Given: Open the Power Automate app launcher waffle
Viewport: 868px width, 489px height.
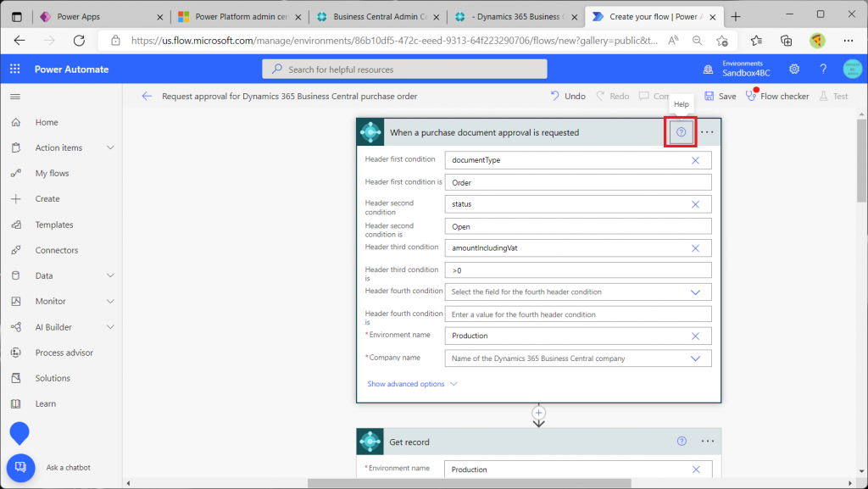Looking at the screenshot, I should click(x=15, y=69).
